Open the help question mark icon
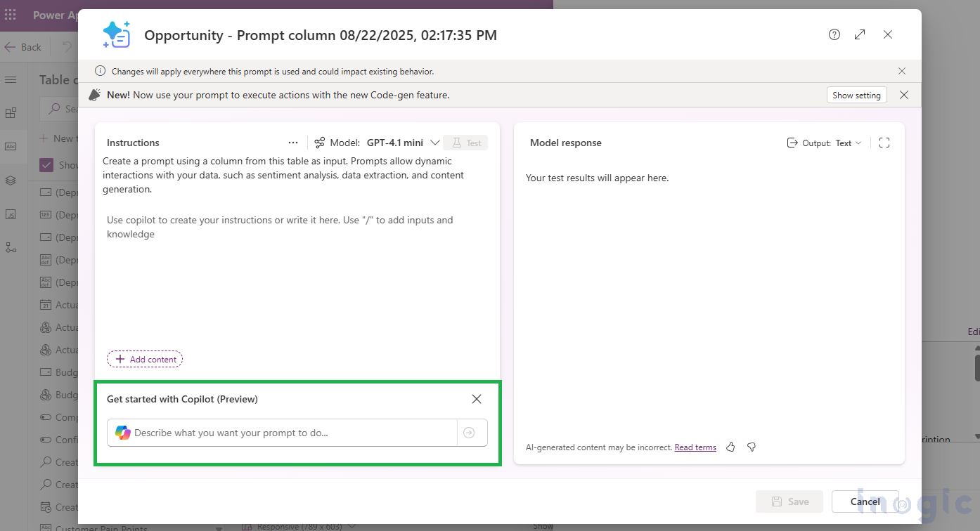The height and width of the screenshot is (531, 980). click(x=834, y=34)
